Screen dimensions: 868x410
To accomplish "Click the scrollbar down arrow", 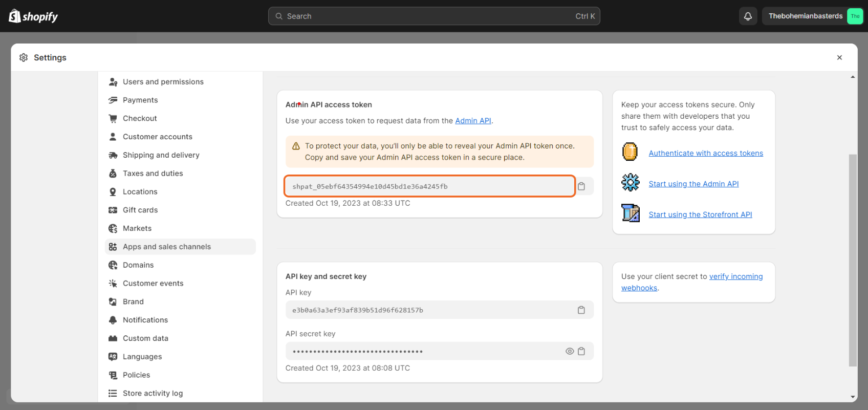I will [853, 397].
